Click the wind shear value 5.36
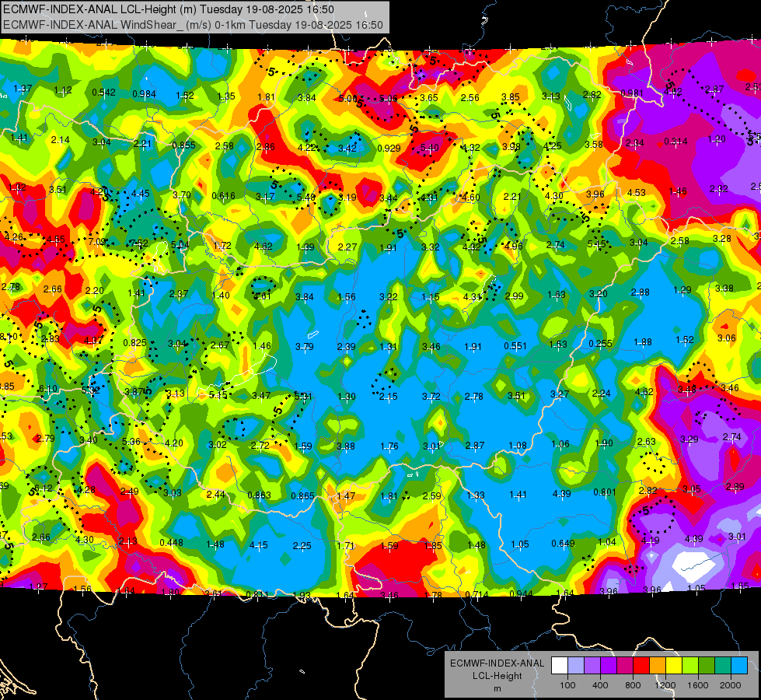This screenshot has width=761, height=700. point(131,441)
